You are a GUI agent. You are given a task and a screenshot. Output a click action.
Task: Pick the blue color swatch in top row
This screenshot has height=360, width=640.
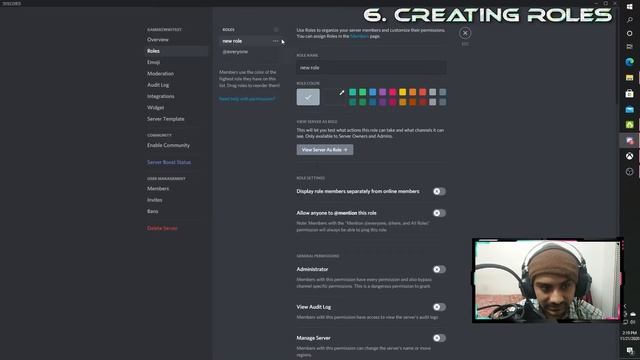[x=373, y=92]
